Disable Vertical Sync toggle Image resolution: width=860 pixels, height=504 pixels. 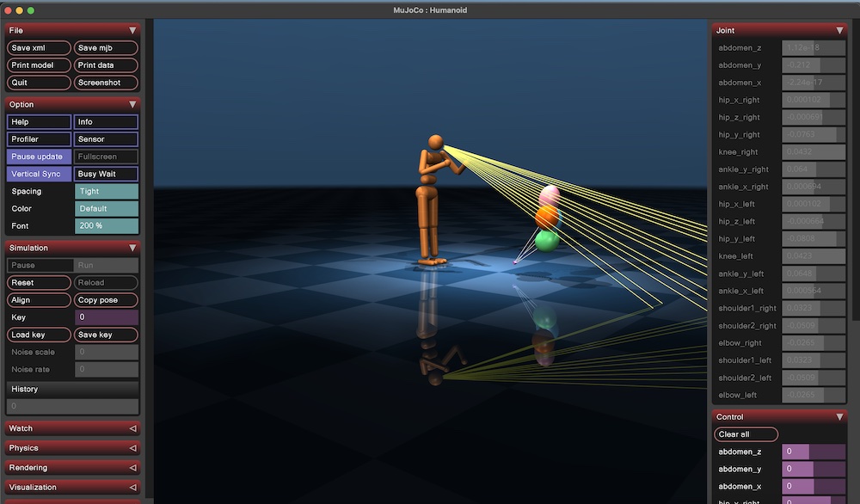(x=39, y=174)
